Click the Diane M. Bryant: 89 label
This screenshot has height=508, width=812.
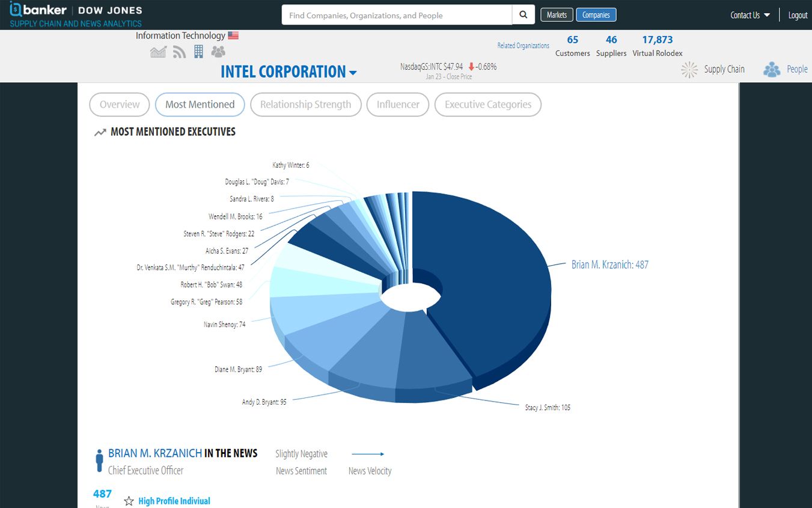tap(239, 370)
